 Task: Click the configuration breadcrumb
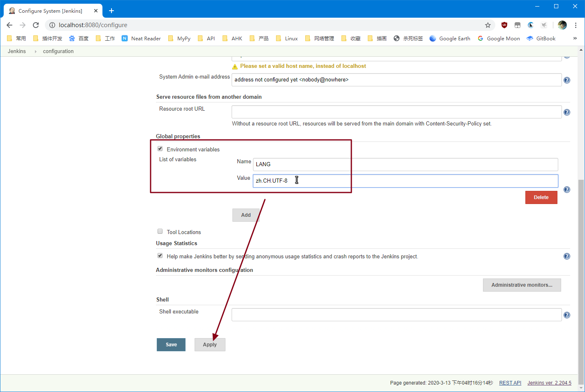coord(58,51)
